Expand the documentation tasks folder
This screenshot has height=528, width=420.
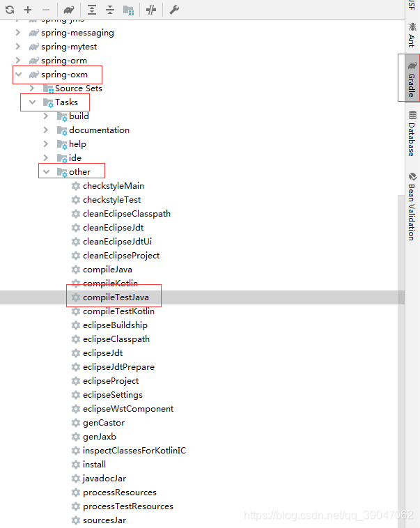click(x=46, y=130)
